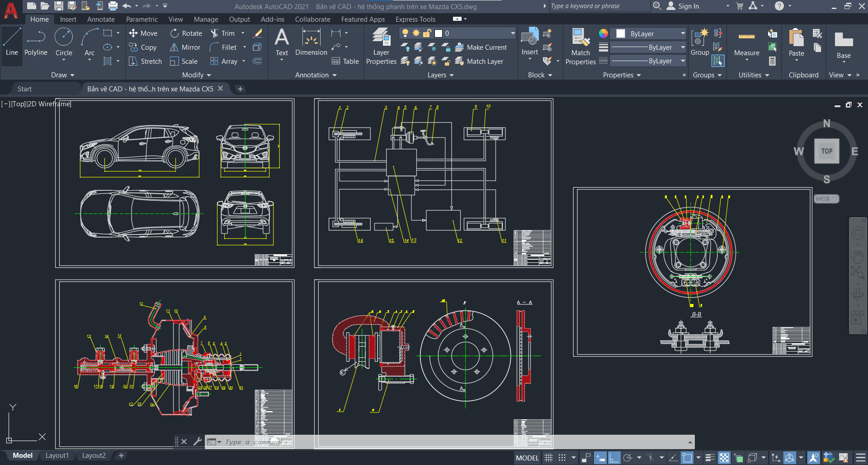Activate the Scale command

coord(184,61)
